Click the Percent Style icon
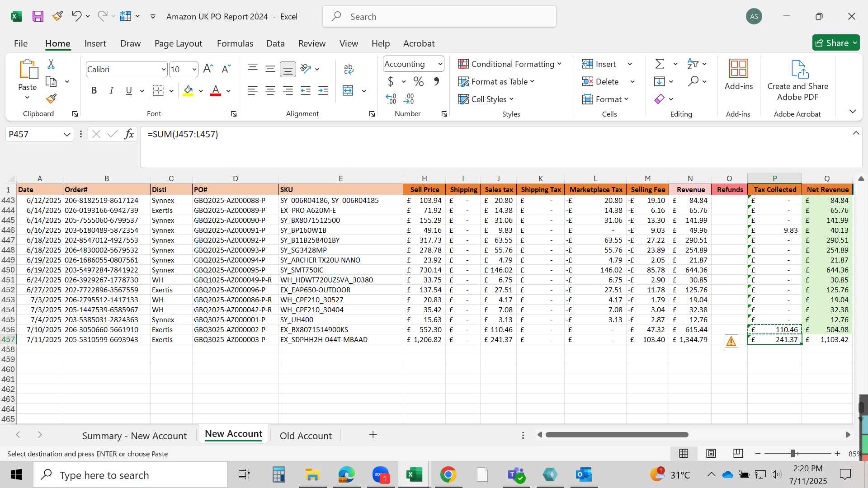Viewport: 868px width, 488px height. pos(419,82)
